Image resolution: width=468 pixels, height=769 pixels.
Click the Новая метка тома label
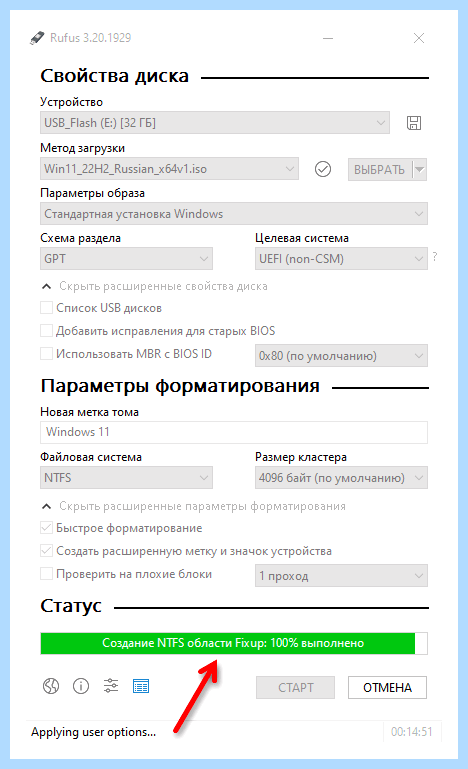pyautogui.click(x=89, y=412)
